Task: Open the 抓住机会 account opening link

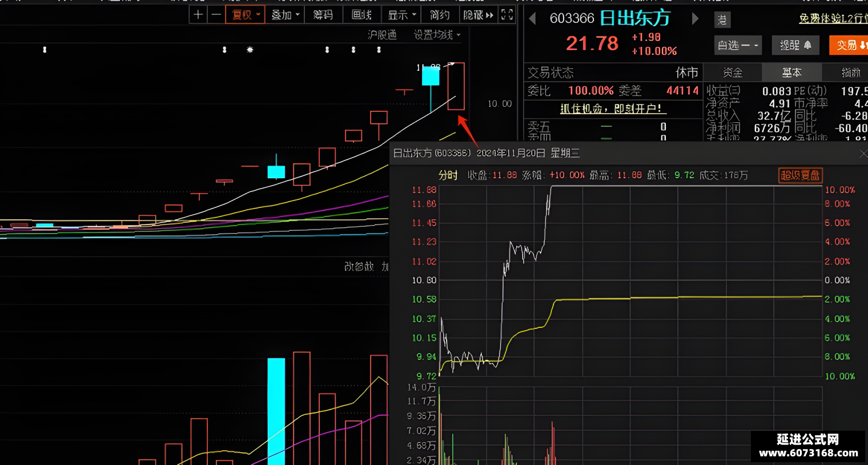Action: tap(610, 109)
